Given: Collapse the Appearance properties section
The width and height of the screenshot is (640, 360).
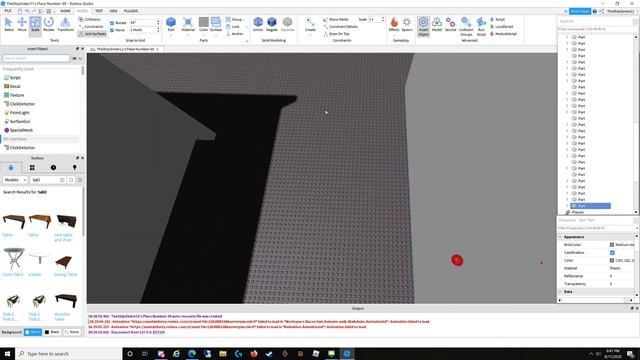Looking at the screenshot, I should click(560, 237).
